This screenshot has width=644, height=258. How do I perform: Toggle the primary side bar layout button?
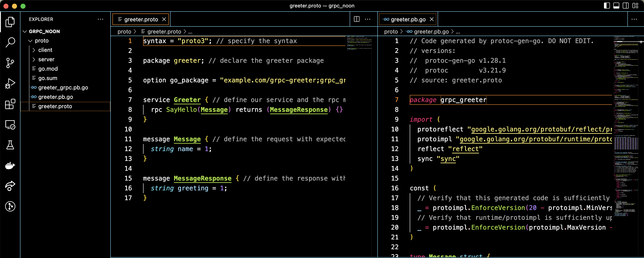click(607, 6)
